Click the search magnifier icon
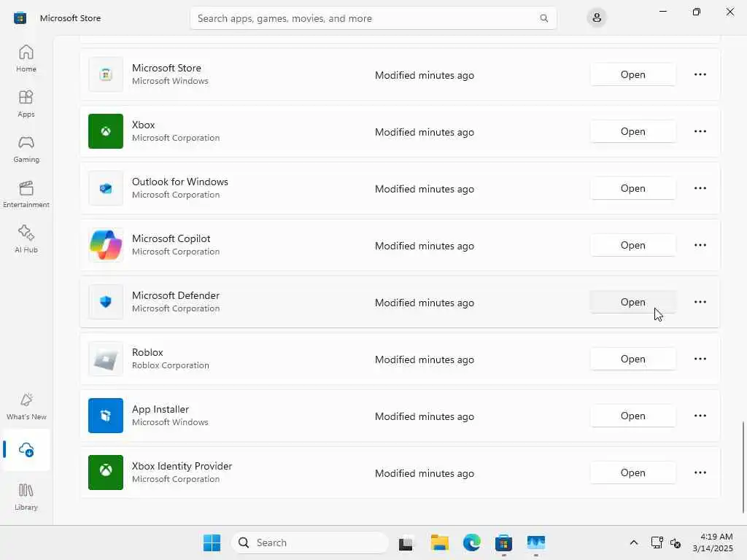 click(x=543, y=18)
